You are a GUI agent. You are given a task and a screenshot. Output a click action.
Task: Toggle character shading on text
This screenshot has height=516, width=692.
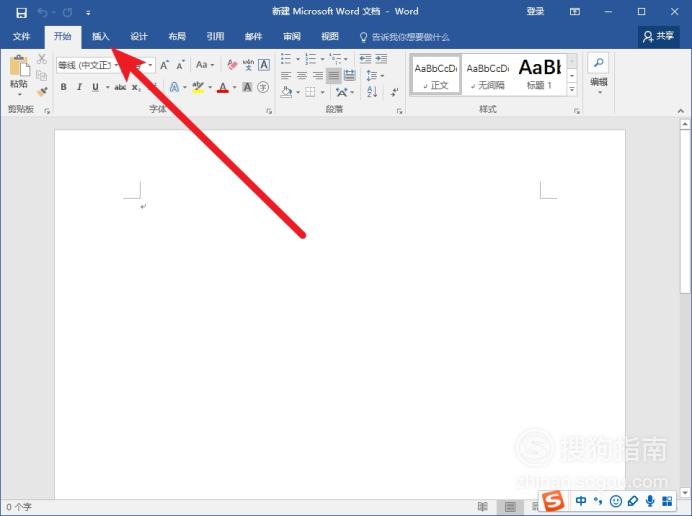pyautogui.click(x=247, y=87)
